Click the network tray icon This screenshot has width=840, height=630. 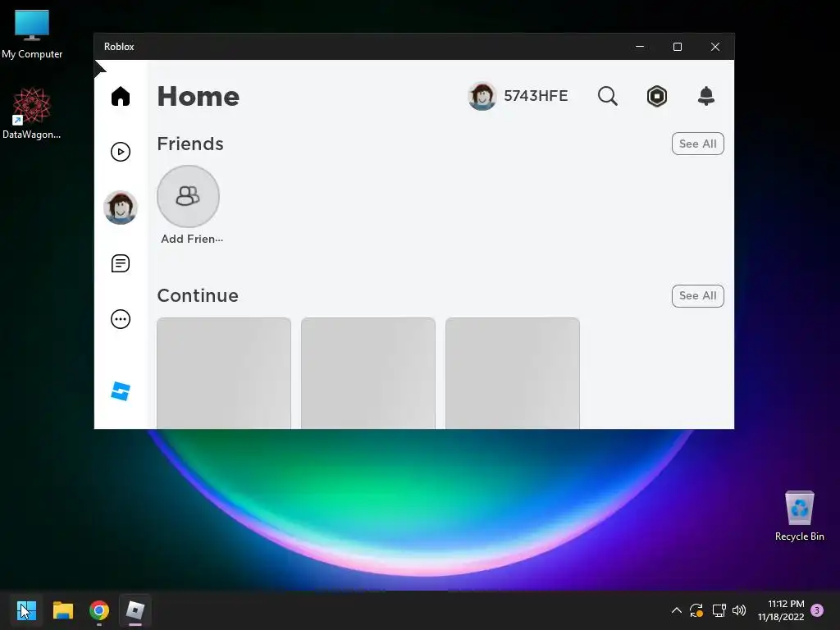coord(719,610)
